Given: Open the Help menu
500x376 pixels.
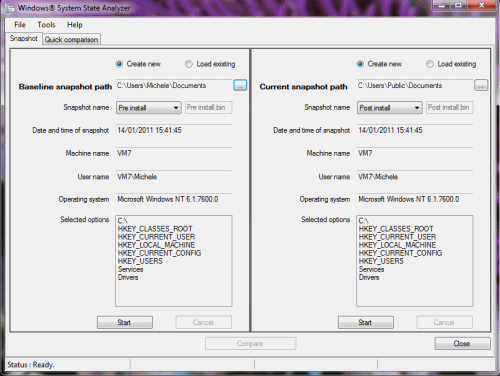Looking at the screenshot, I should tap(74, 25).
